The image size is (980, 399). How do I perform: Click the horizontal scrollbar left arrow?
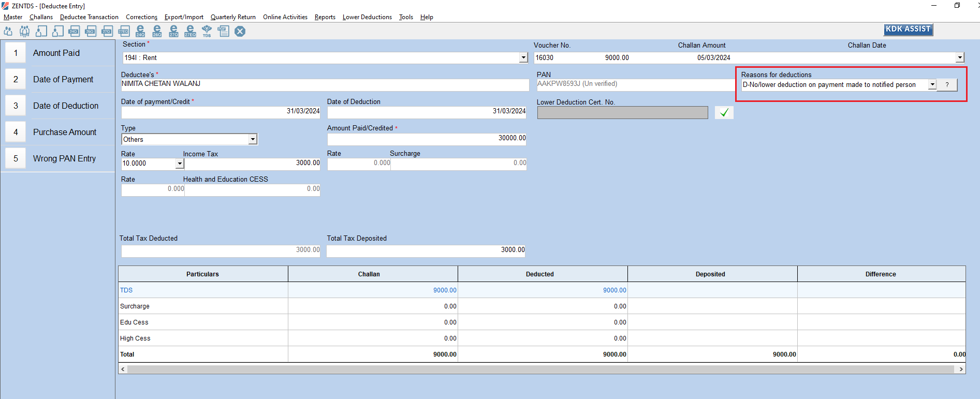pos(123,369)
